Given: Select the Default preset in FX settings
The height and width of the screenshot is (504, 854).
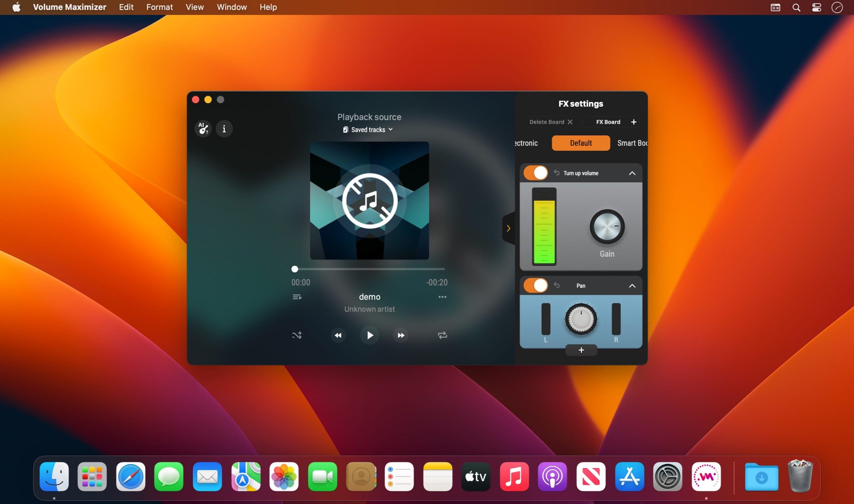Looking at the screenshot, I should pyautogui.click(x=580, y=143).
